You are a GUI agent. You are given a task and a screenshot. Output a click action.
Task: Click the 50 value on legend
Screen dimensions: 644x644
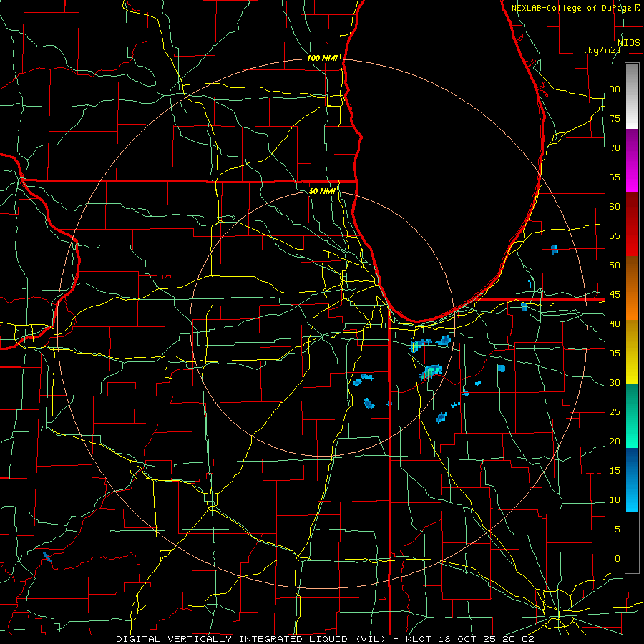pos(615,265)
